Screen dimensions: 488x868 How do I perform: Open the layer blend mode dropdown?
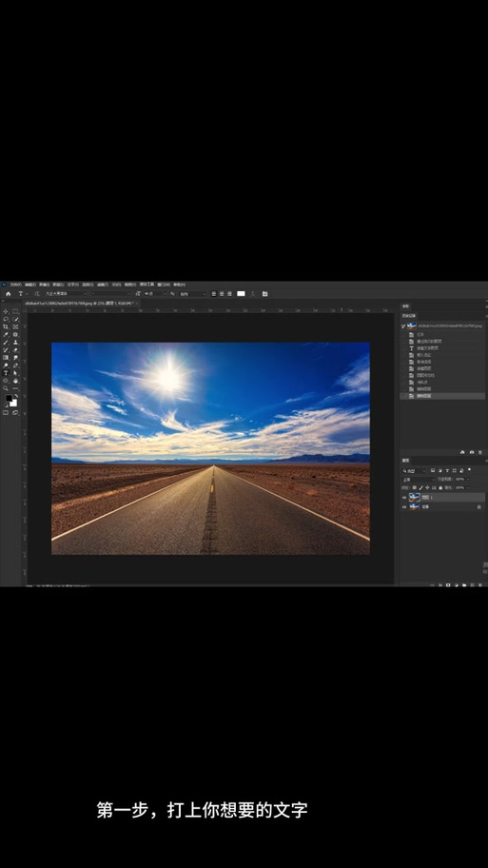point(418,480)
